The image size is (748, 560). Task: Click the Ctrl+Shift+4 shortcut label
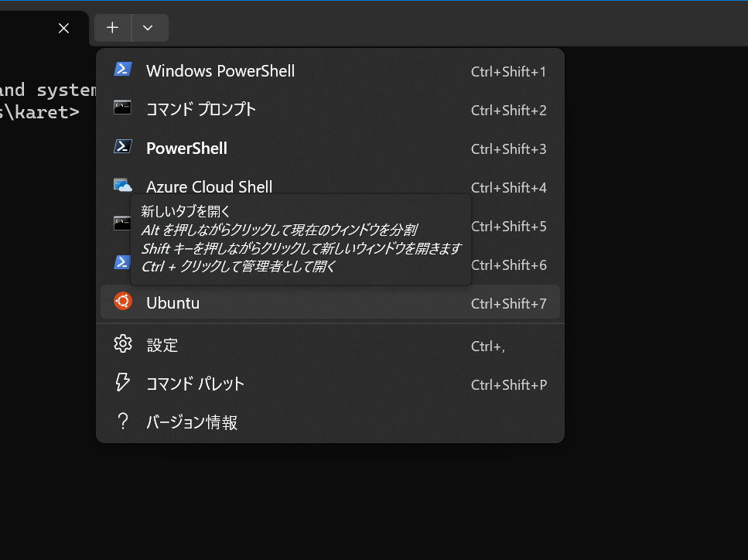(508, 187)
